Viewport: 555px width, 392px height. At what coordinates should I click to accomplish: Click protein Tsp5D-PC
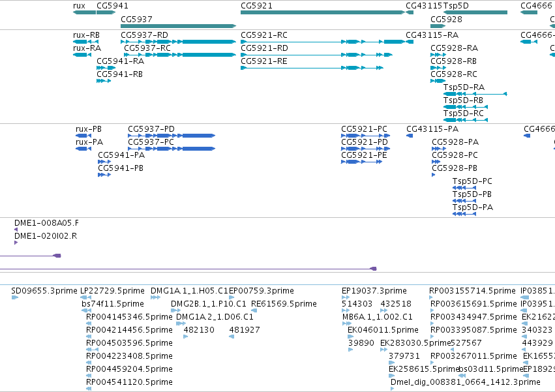[464, 188]
